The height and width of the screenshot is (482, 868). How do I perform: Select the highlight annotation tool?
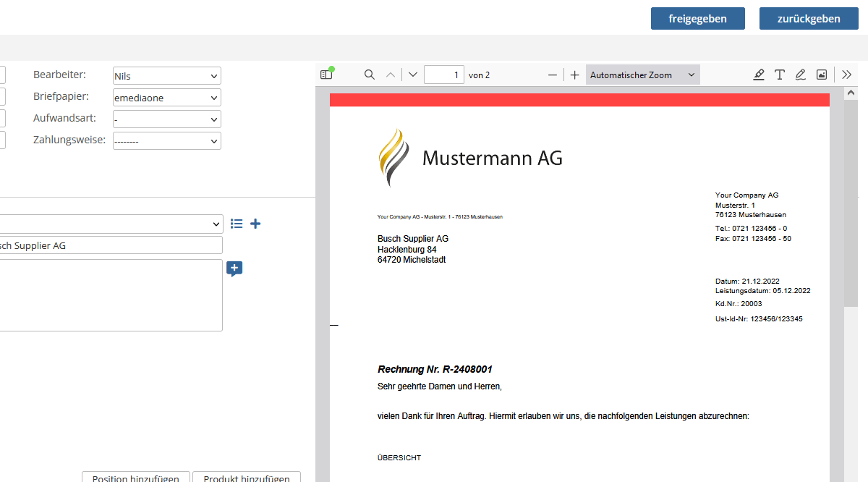759,75
